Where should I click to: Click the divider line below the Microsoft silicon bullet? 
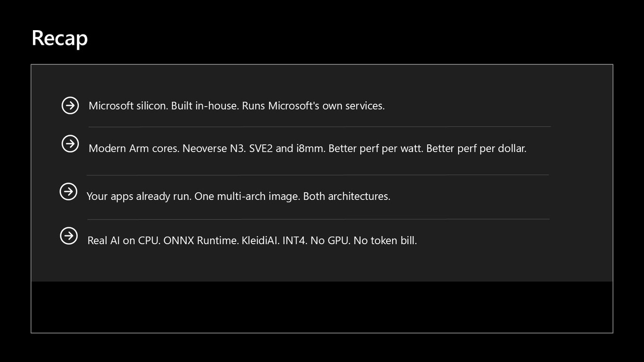pos(320,127)
